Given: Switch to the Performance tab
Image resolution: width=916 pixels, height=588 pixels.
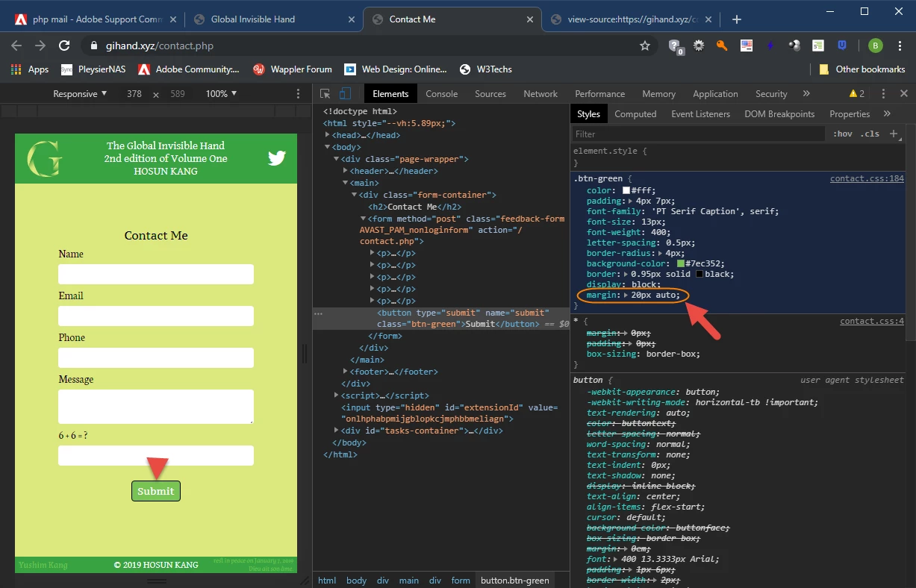Looking at the screenshot, I should click(600, 94).
